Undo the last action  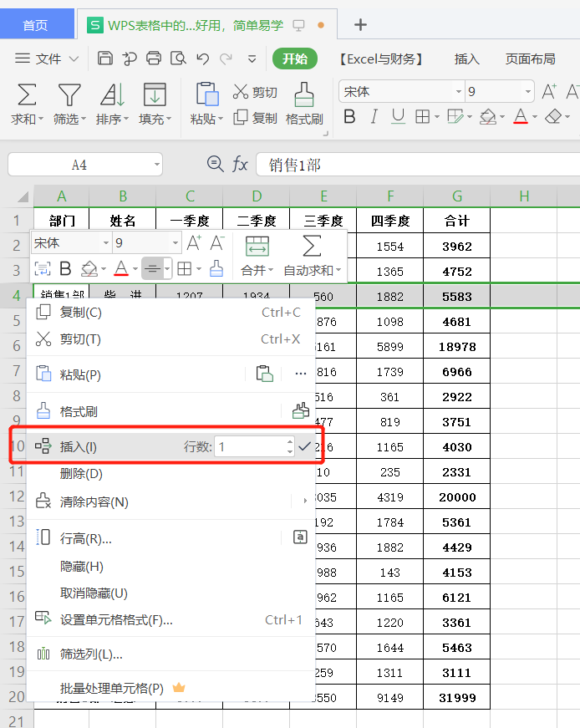tap(202, 59)
